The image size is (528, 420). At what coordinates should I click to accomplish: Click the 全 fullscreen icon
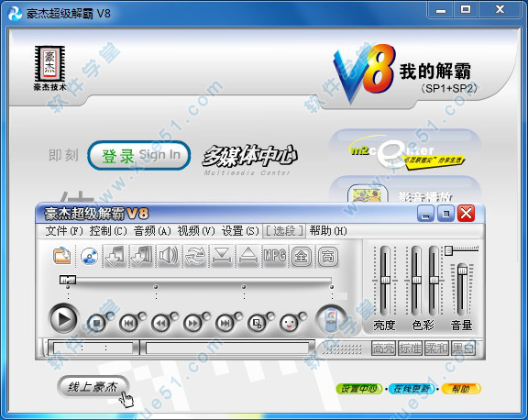point(302,257)
